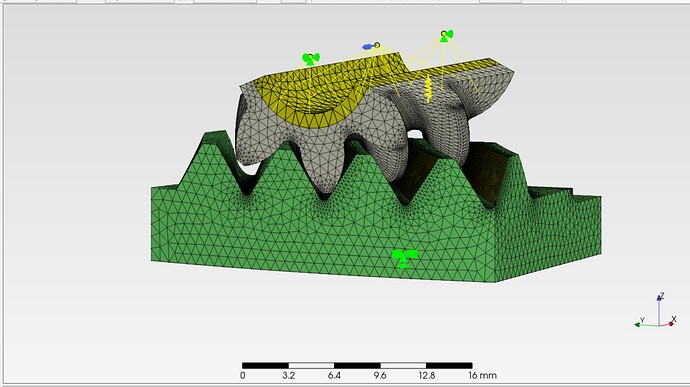Screen dimensions: 690x387
Task: Click the red X axis of the triad
Action: (668, 324)
